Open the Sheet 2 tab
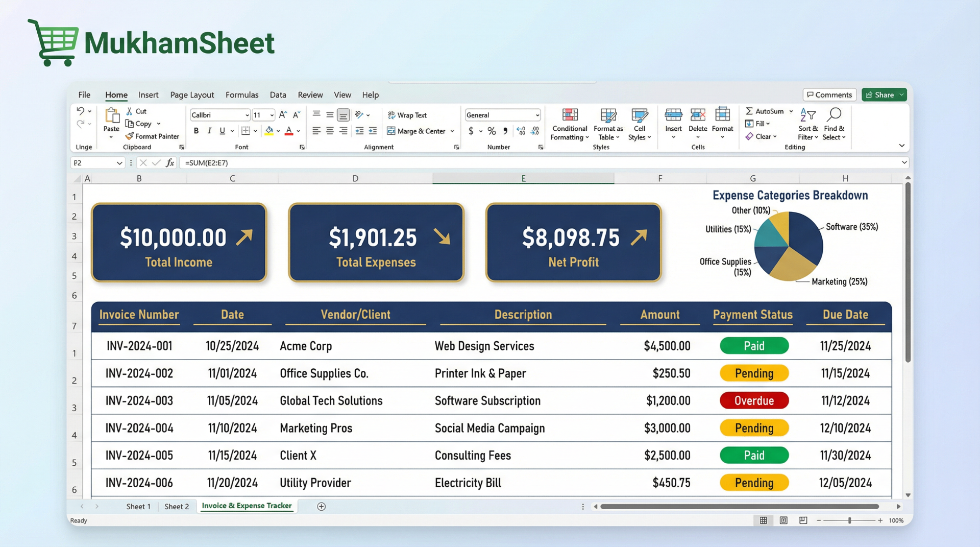This screenshot has width=980, height=547. pyautogui.click(x=176, y=506)
